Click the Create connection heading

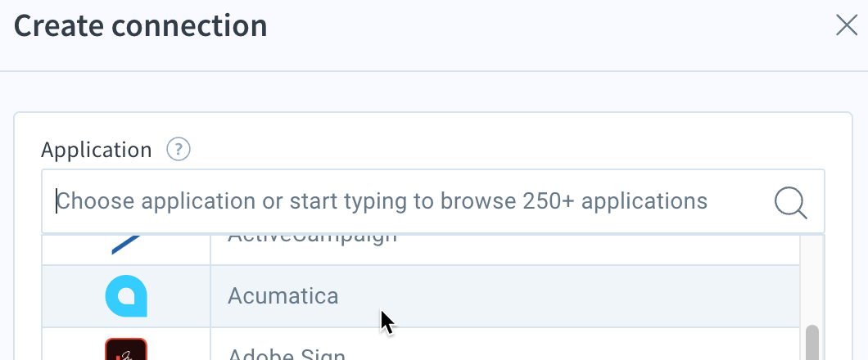tap(141, 26)
